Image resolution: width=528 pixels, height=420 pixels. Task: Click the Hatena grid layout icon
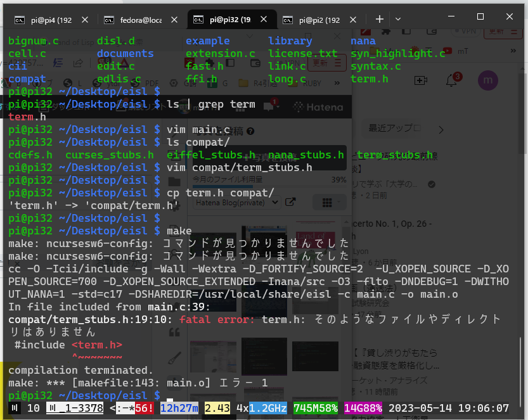click(328, 202)
